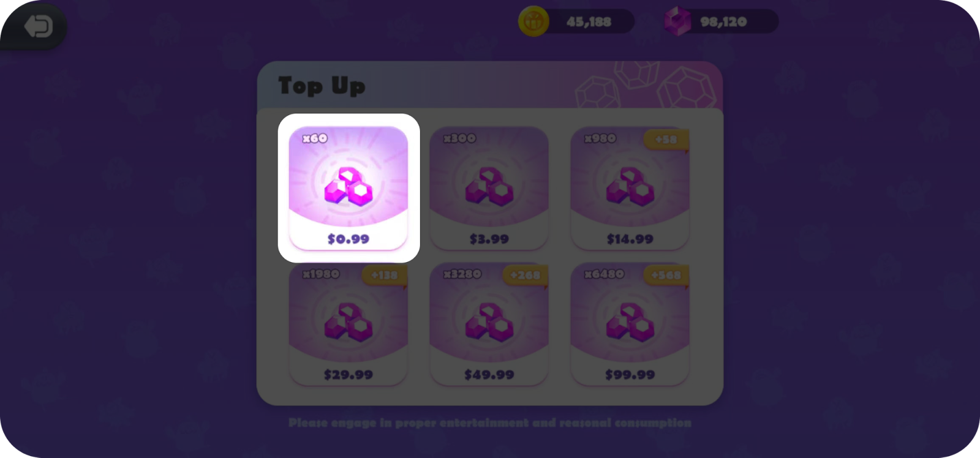Tap the purple gem currency icon
The width and height of the screenshot is (980, 458).
(678, 21)
